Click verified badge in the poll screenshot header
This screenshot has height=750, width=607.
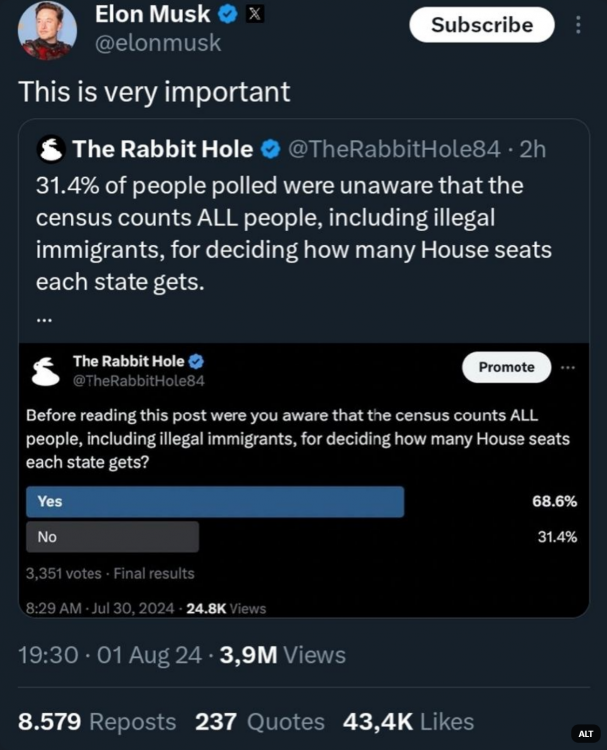197,361
